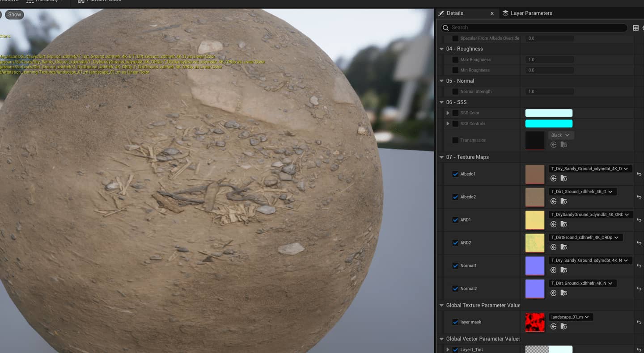Pick the Layer1_Tint color swatch
Screen dimensions: 644x353
[x=549, y=349]
